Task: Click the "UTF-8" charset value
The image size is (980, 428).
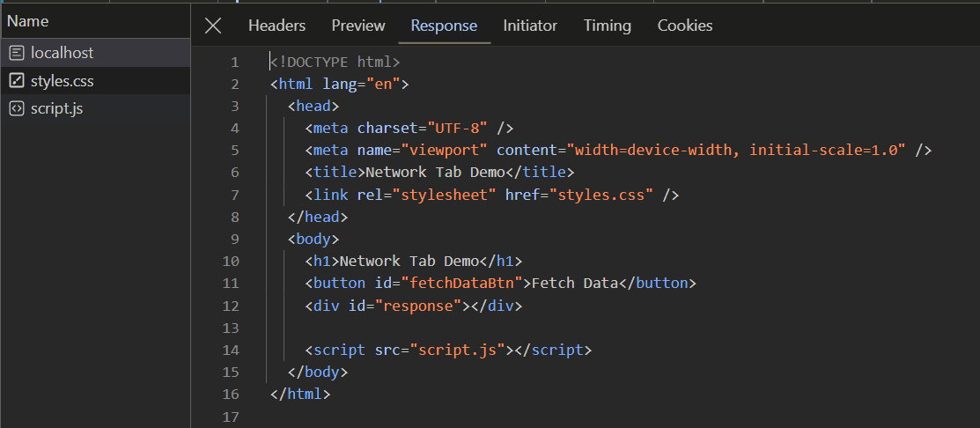Action: click(457, 128)
